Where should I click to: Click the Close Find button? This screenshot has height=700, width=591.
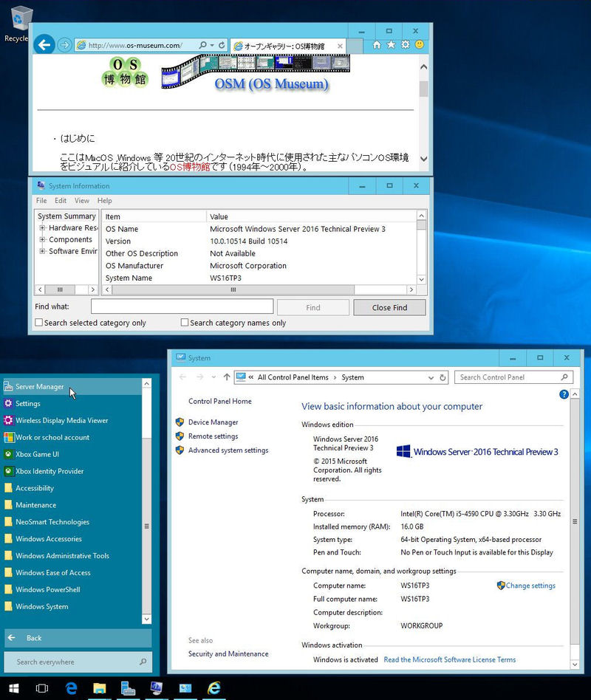pyautogui.click(x=389, y=308)
